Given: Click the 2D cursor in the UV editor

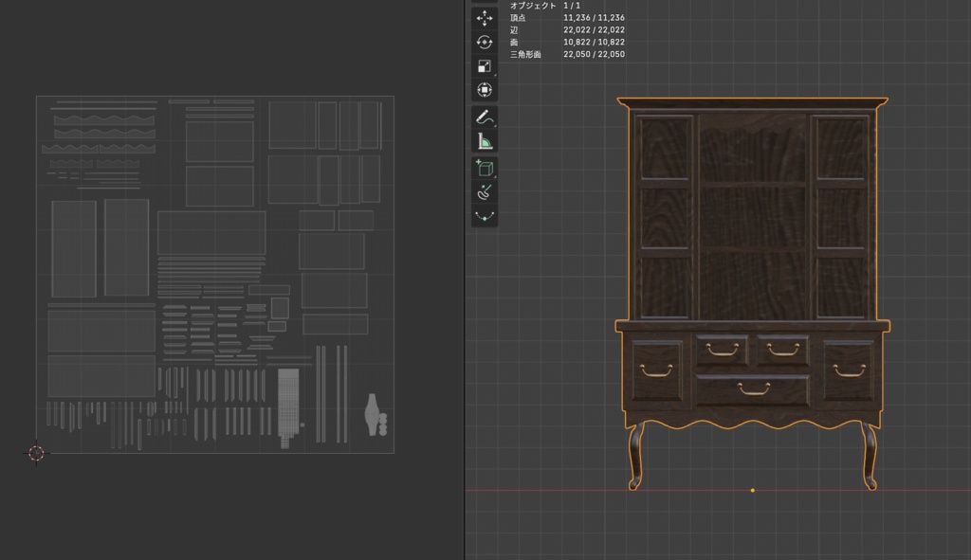Looking at the screenshot, I should pyautogui.click(x=36, y=453).
